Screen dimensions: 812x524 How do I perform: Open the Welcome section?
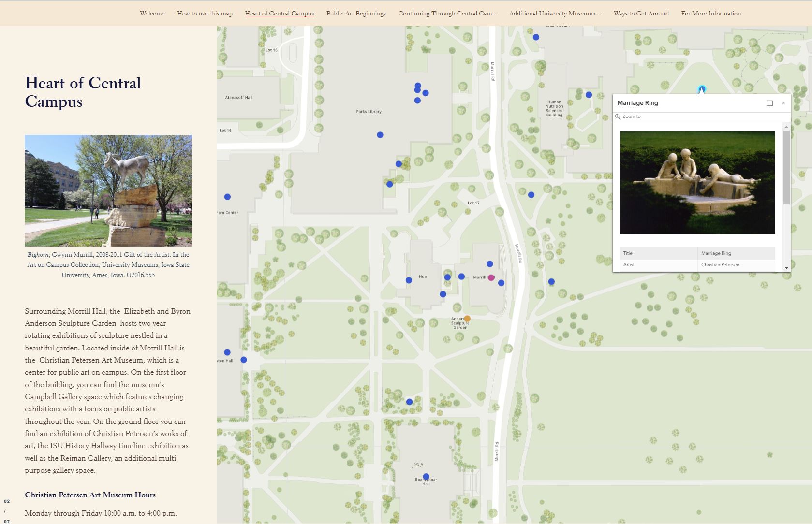[x=152, y=14]
